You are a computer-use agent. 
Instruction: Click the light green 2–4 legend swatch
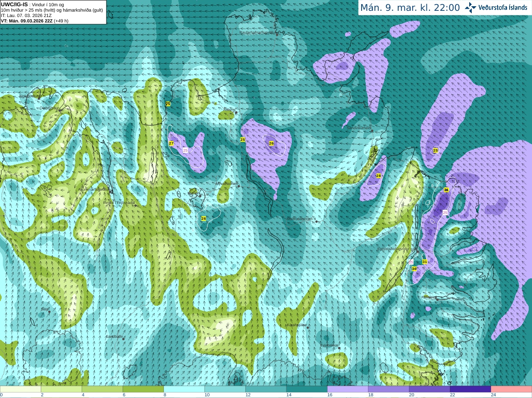(x=62, y=389)
